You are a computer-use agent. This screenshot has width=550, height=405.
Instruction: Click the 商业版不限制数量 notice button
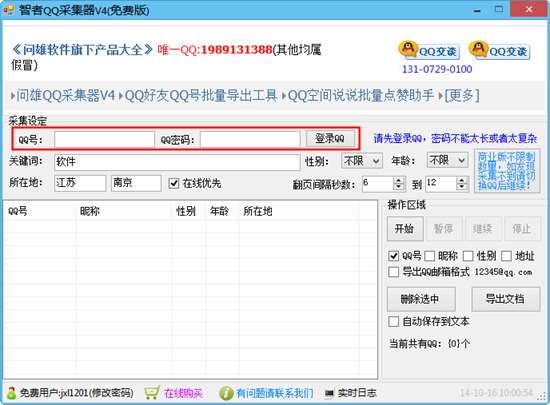click(x=507, y=171)
